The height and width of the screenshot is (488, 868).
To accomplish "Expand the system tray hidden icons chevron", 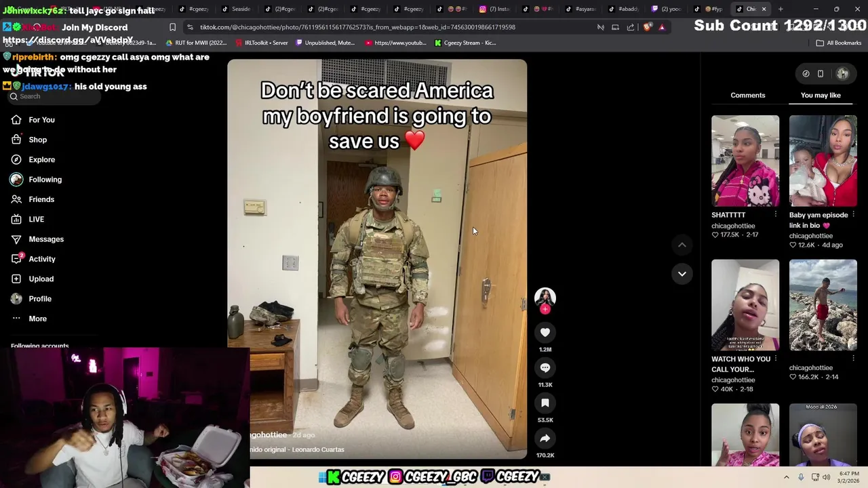I will 787,477.
